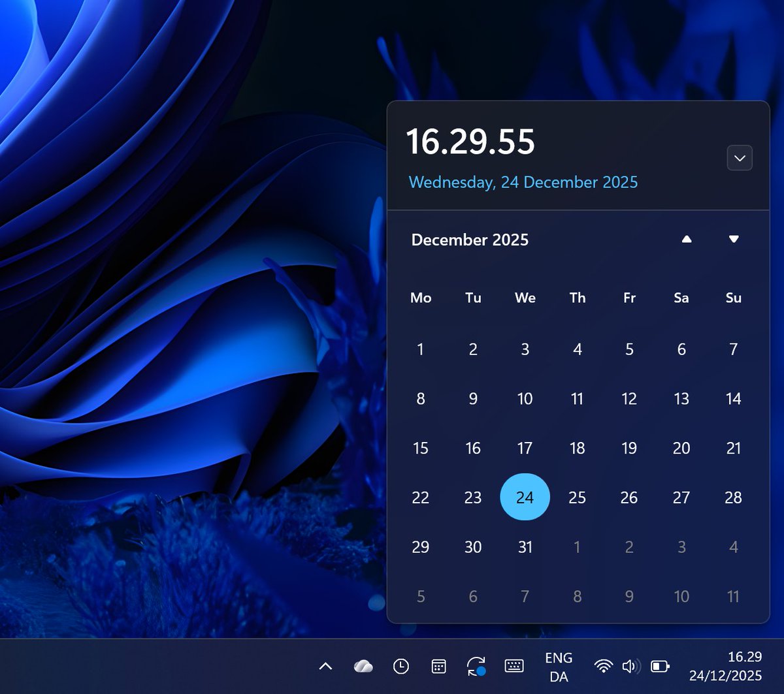Select December 31 in the calendar

(525, 547)
